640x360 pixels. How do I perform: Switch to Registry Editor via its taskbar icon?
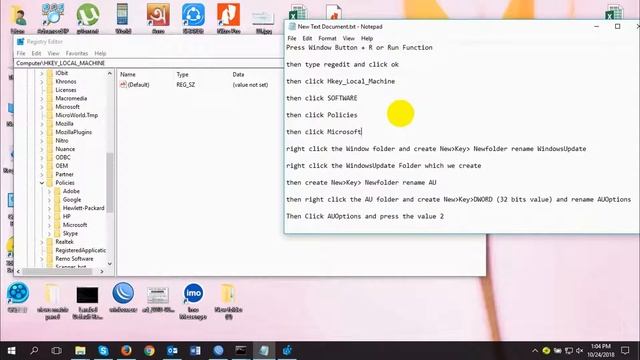(x=287, y=351)
